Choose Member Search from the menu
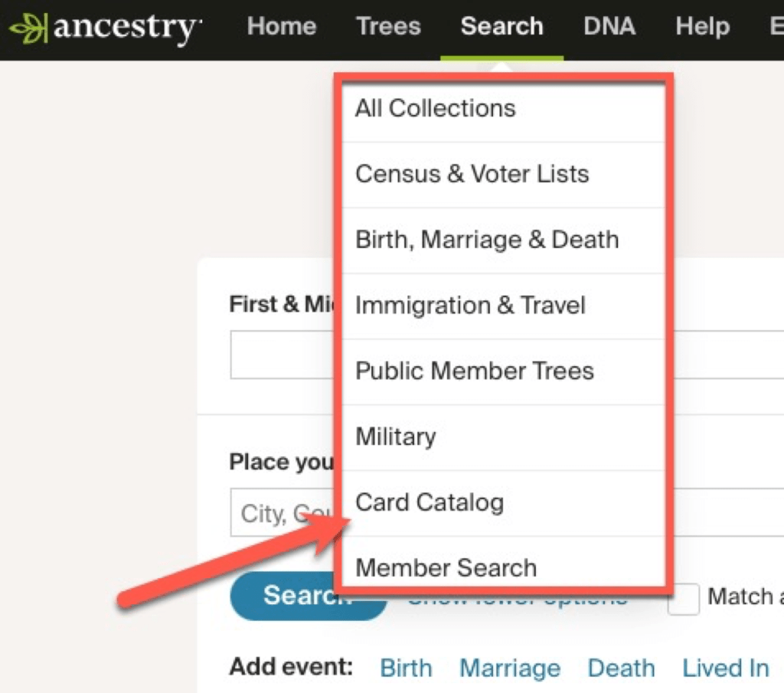Image resolution: width=784 pixels, height=693 pixels. point(446,568)
